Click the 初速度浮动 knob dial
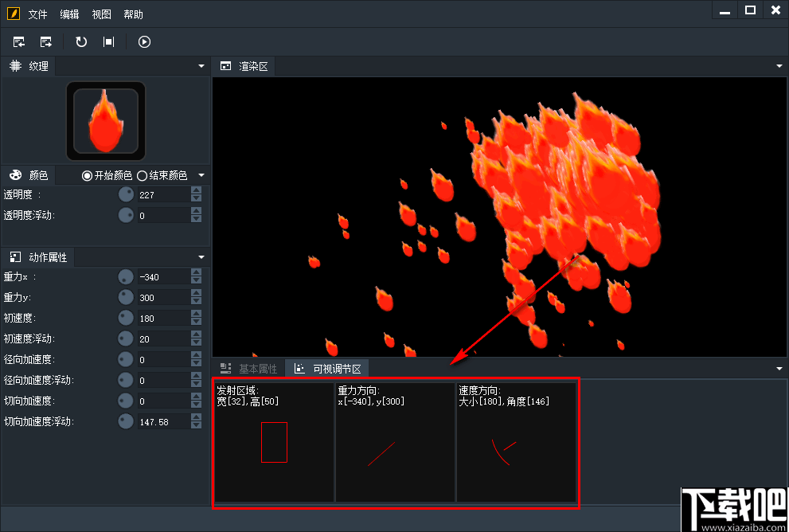 click(x=126, y=338)
